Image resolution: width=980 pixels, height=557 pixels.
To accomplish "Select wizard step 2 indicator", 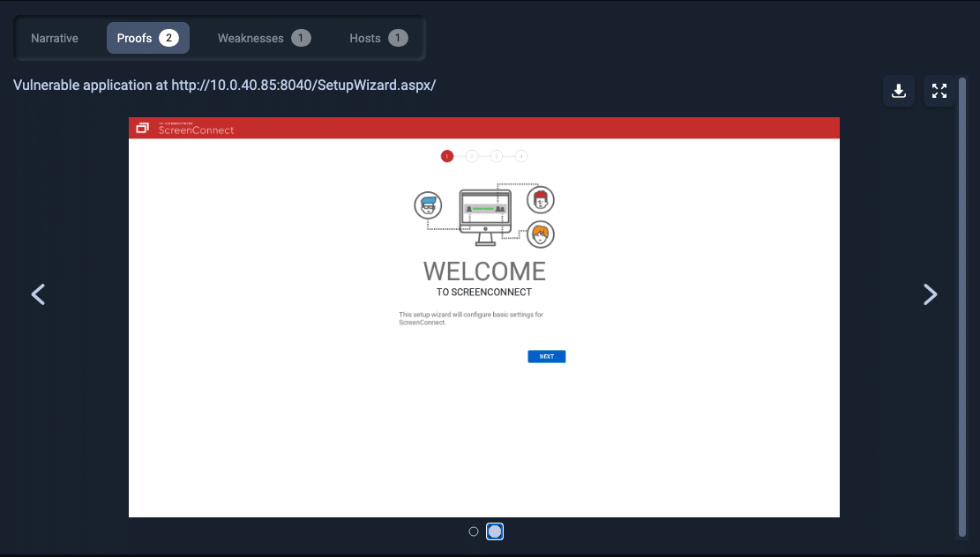I will click(x=472, y=155).
